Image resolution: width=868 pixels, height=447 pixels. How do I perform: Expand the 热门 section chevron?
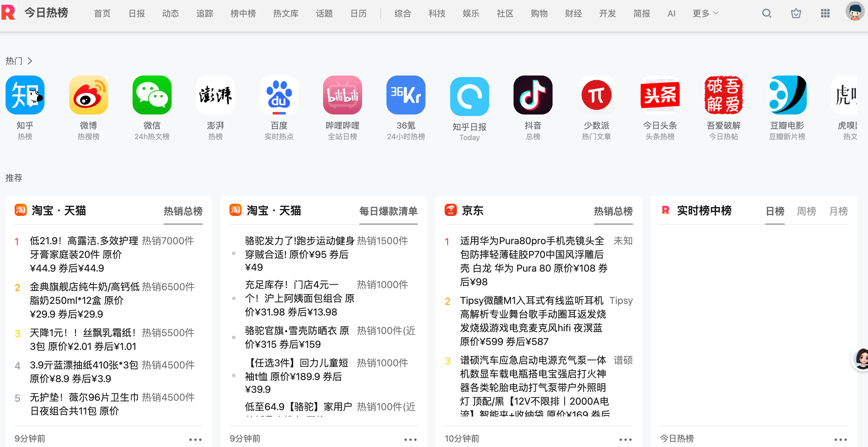pos(30,61)
